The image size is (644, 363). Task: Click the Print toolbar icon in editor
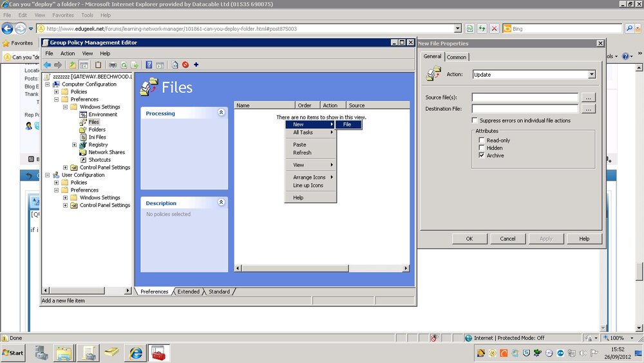[113, 65]
